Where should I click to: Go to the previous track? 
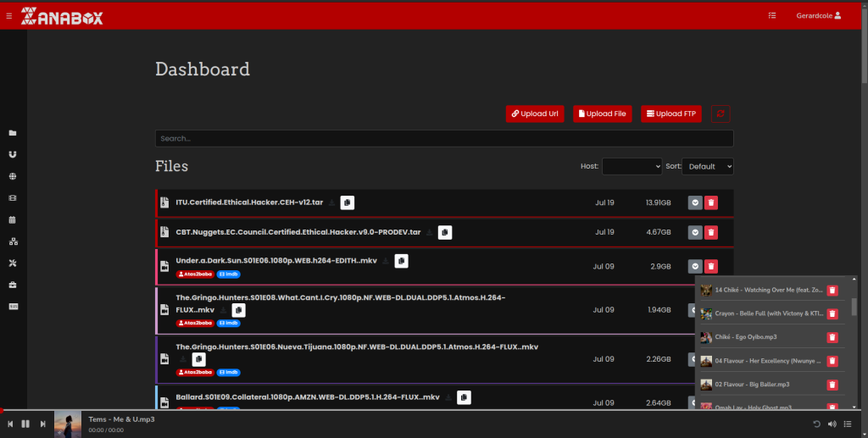(x=10, y=424)
